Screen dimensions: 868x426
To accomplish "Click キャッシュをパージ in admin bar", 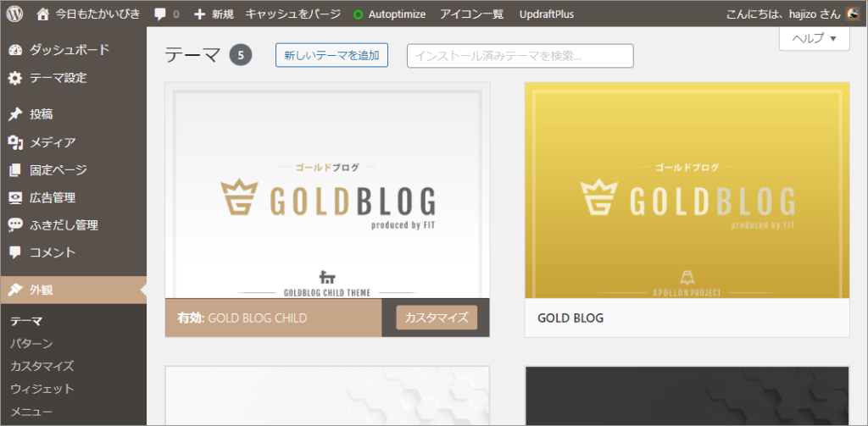I will pos(292,14).
